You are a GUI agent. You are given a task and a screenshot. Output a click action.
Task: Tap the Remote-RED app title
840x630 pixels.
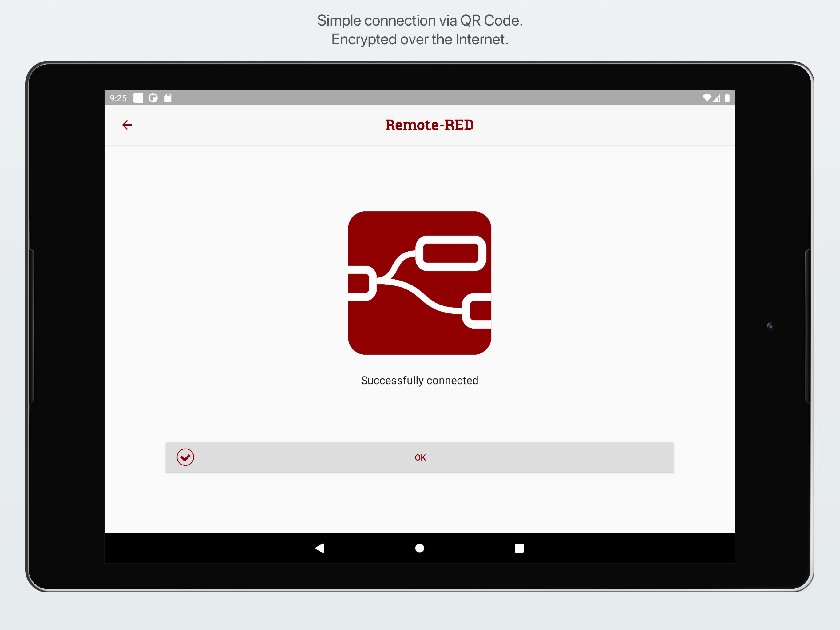pos(429,125)
